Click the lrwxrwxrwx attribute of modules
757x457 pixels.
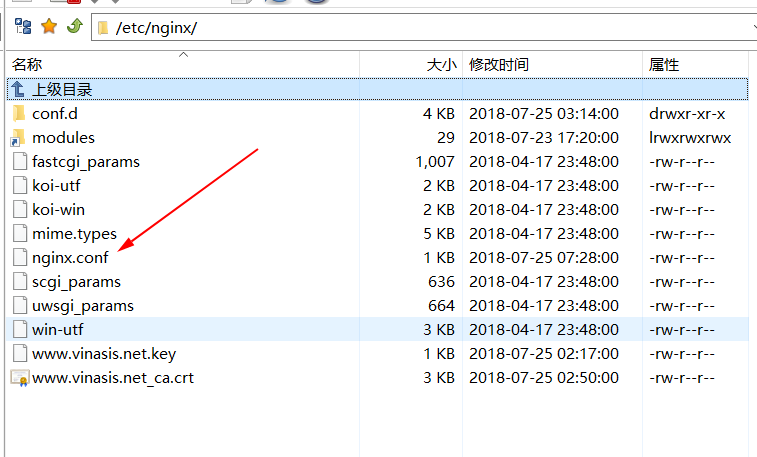(690, 138)
